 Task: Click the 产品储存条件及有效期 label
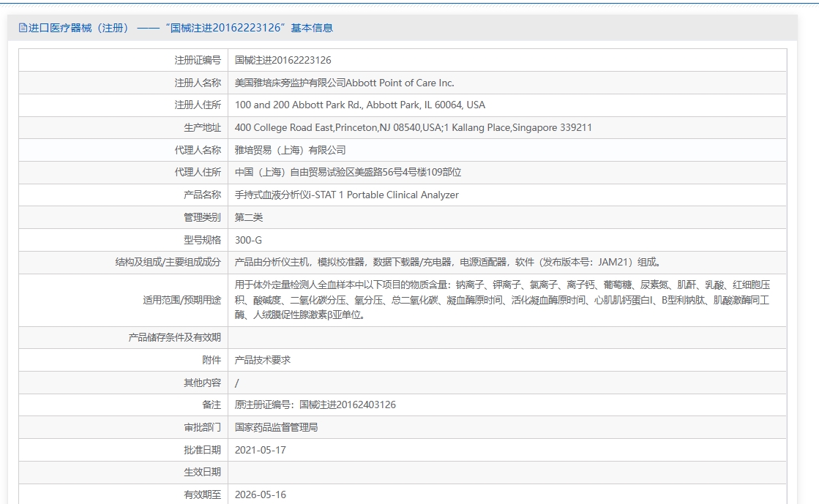tap(174, 337)
